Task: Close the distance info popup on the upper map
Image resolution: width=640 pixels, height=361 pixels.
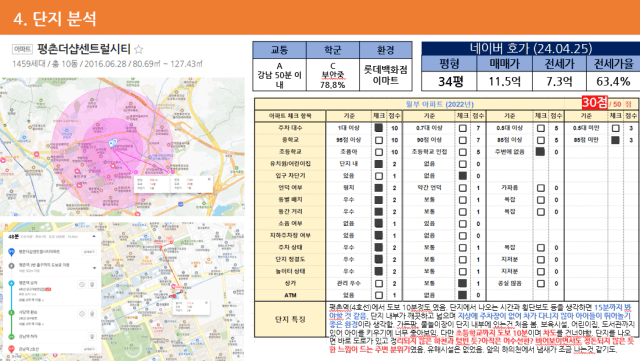Action: (x=209, y=179)
